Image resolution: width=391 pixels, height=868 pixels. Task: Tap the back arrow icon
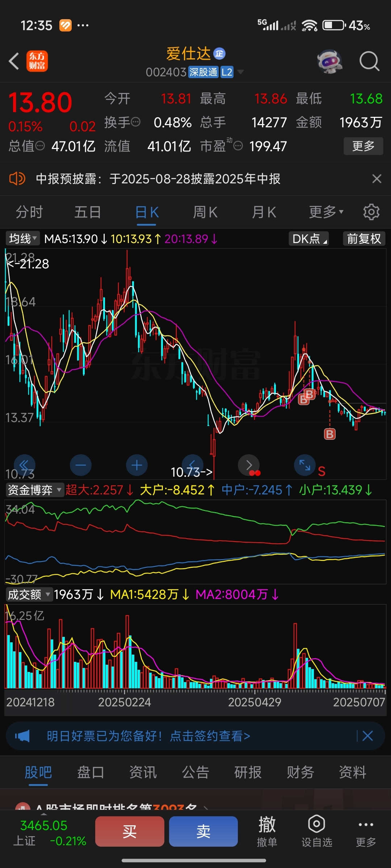[x=14, y=61]
